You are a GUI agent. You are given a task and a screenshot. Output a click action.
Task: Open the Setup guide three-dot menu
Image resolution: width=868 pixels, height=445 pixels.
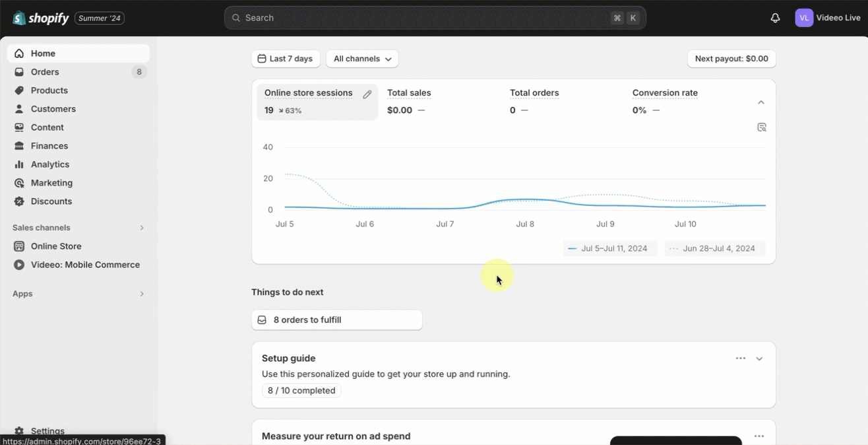click(740, 359)
